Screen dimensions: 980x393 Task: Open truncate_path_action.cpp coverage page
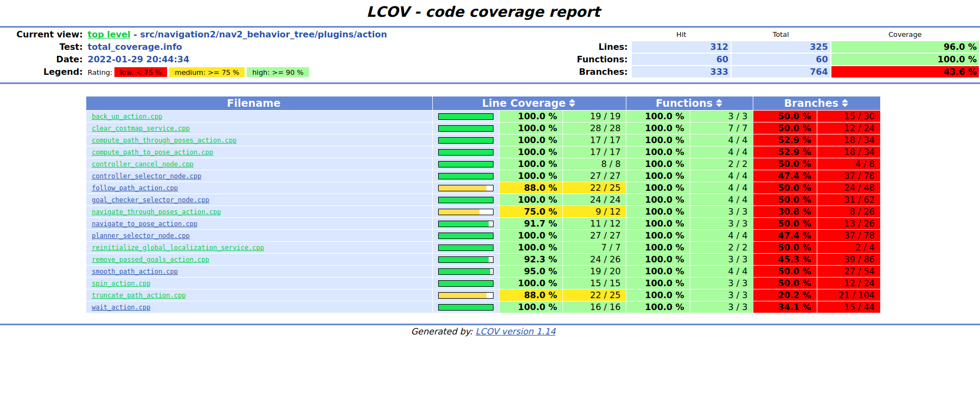[x=138, y=295]
